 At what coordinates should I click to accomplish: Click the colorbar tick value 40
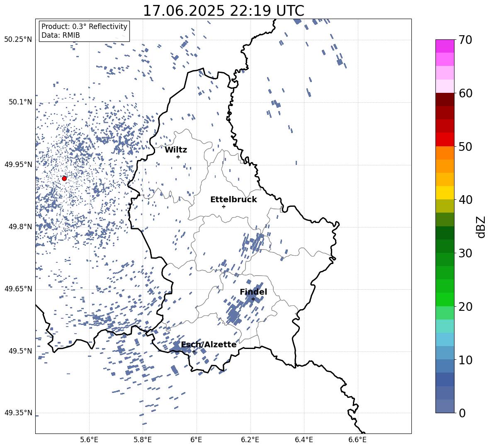(x=465, y=200)
